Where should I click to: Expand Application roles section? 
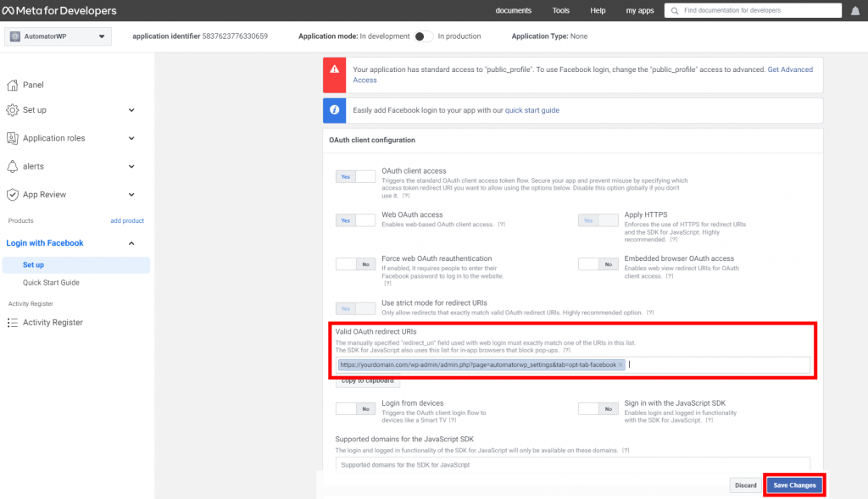click(131, 138)
